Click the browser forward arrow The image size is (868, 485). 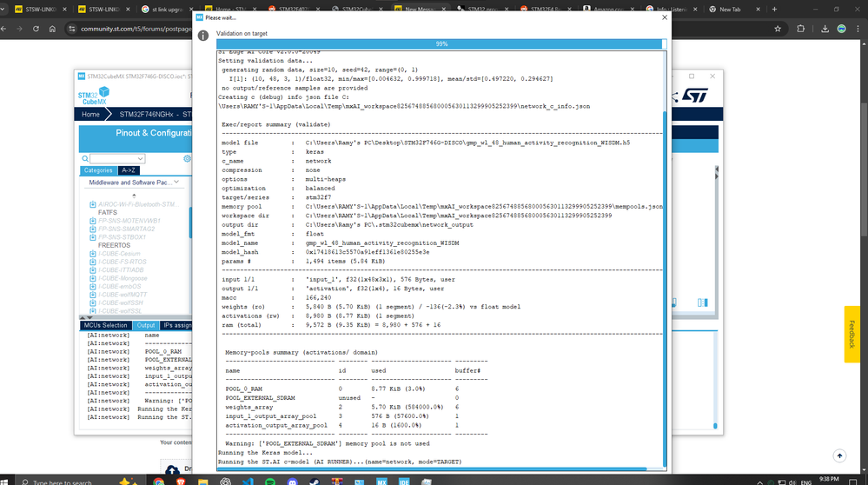tap(19, 29)
